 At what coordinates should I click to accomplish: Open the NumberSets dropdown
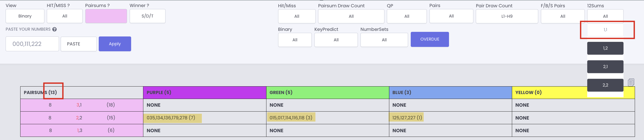[x=384, y=40]
